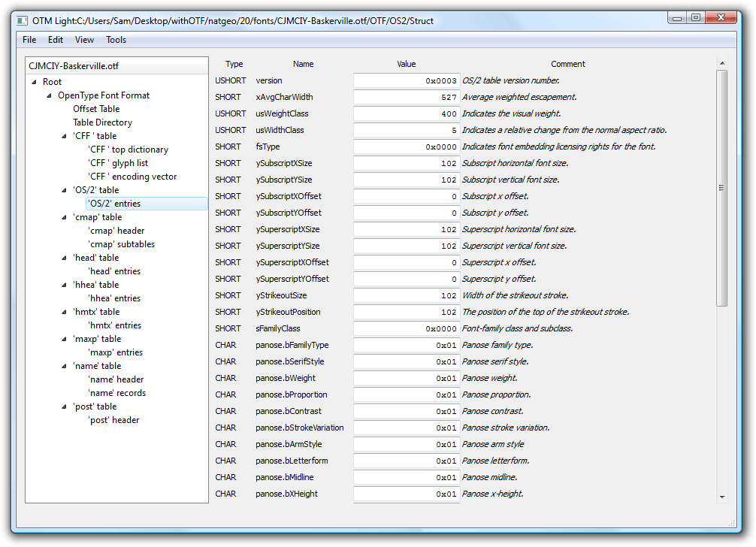The height and width of the screenshot is (547, 756).
Task: Click the scroll down arrow of the entries list
Action: pyautogui.click(x=721, y=497)
